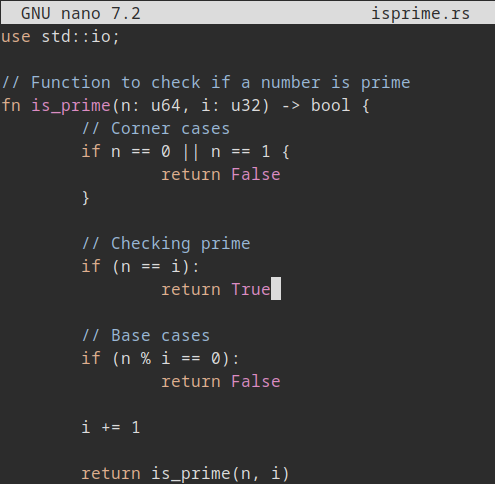Viewport: 495px width, 484px height.
Task: Click the closing brace after return False
Action: click(x=86, y=198)
